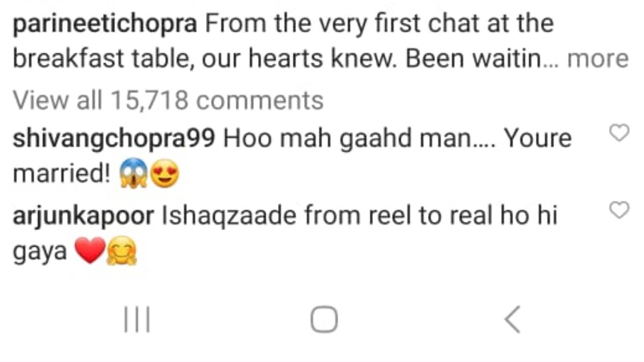Tap the Android back button

[x=513, y=320]
